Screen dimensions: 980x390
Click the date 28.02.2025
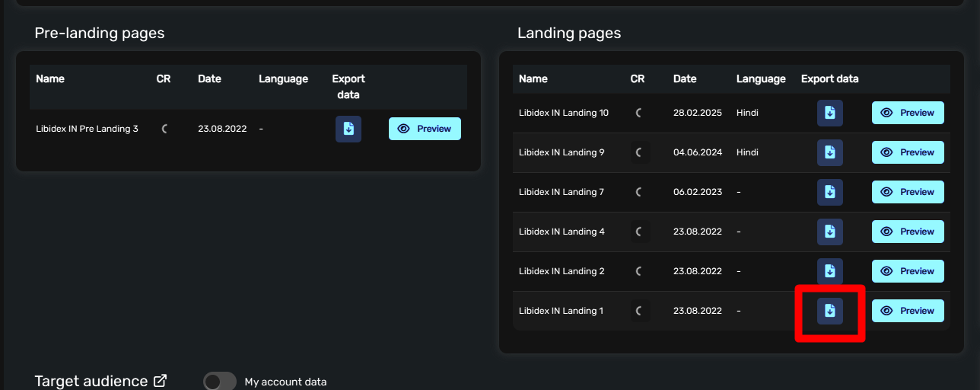click(x=698, y=113)
